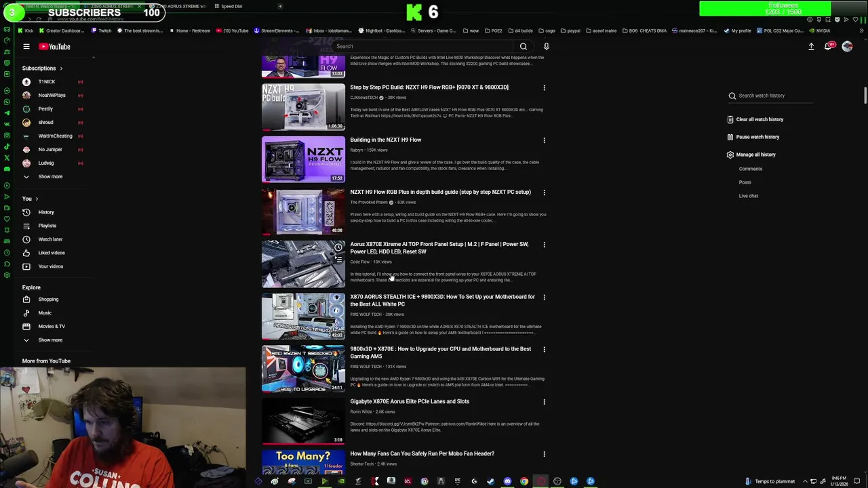The image size is (868, 488).
Task: Click the Manage all history gear icon
Action: click(x=730, y=155)
